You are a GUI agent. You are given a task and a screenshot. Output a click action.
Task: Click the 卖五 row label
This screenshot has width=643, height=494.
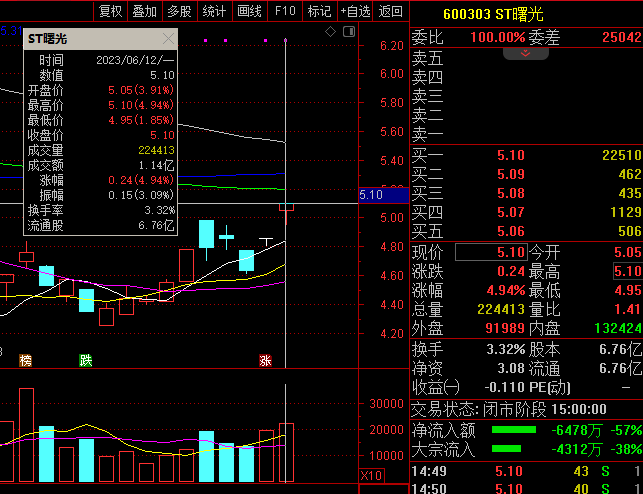pyautogui.click(x=427, y=58)
